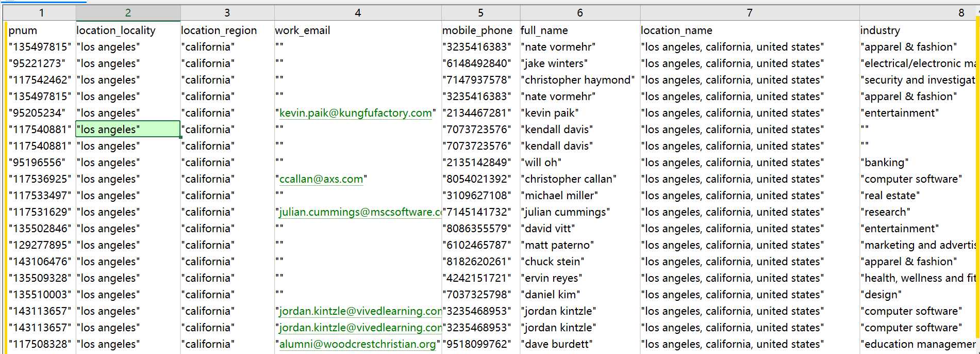Viewport: 980px width, 354px height.
Task: Select the name cell "michael miller"
Action: pyautogui.click(x=580, y=196)
